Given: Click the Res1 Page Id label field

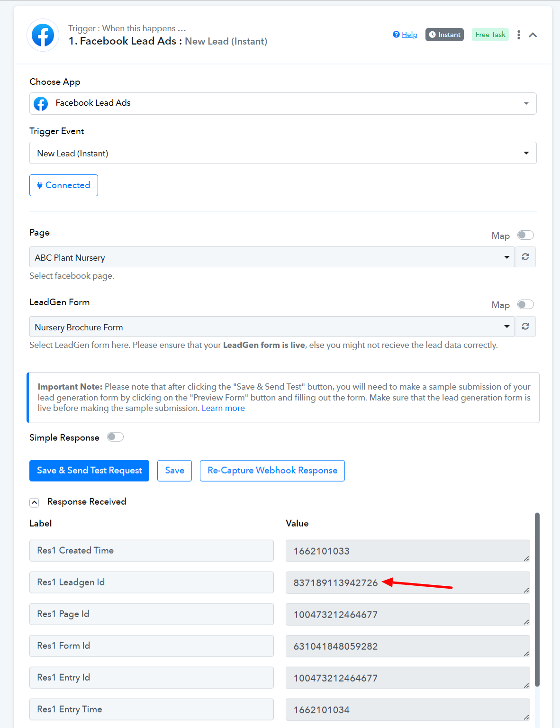Looking at the screenshot, I should pos(152,614).
